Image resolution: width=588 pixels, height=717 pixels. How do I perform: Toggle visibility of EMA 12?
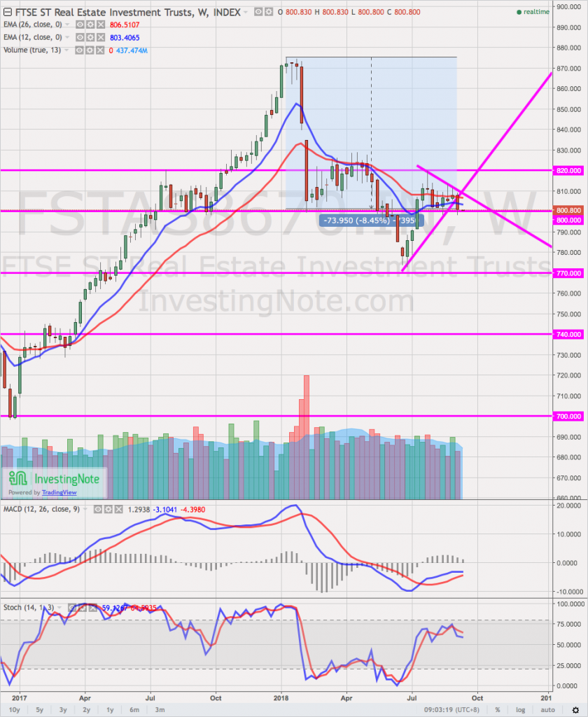81,39
